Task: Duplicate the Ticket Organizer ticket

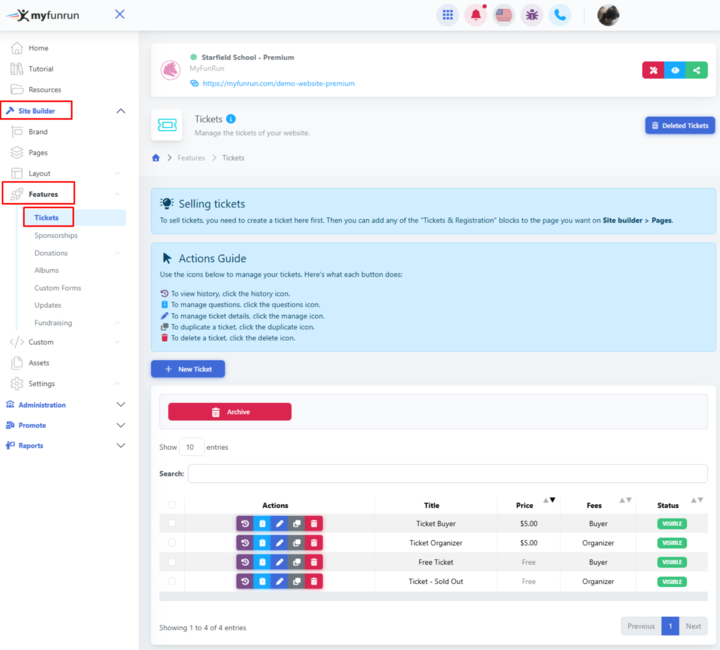Action: click(x=297, y=543)
